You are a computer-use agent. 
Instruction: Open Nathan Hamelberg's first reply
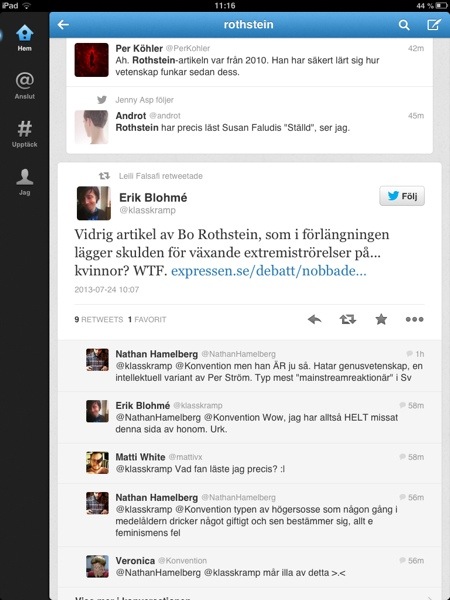249,366
